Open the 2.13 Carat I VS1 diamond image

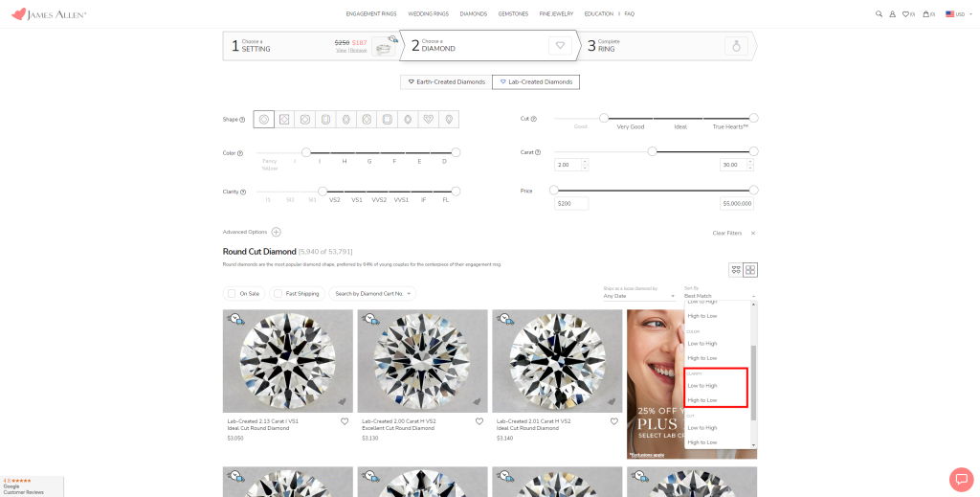coord(287,361)
